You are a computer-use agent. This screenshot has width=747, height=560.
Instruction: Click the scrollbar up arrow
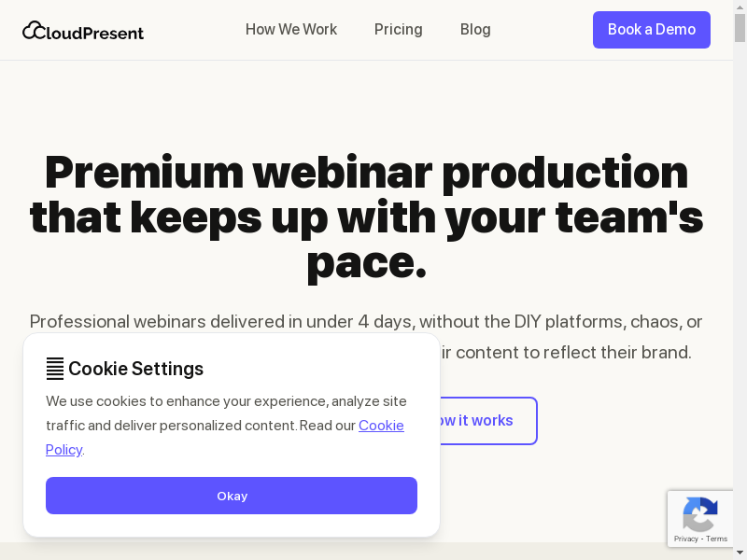[x=740, y=7]
